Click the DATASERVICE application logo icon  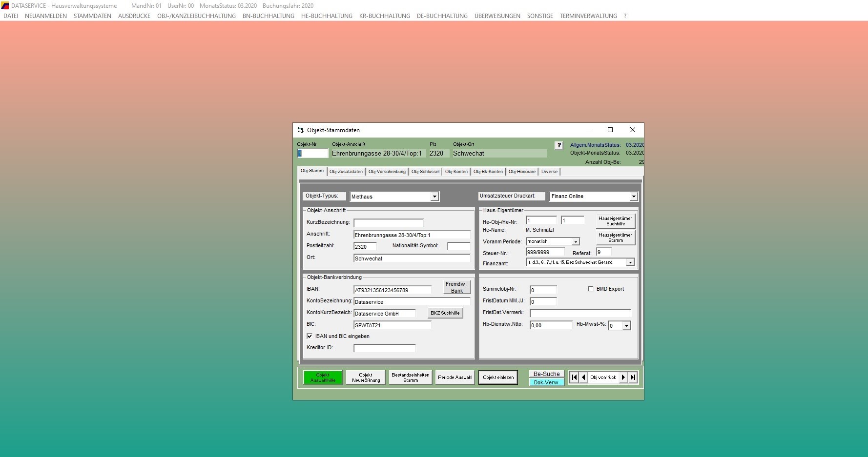click(x=5, y=5)
